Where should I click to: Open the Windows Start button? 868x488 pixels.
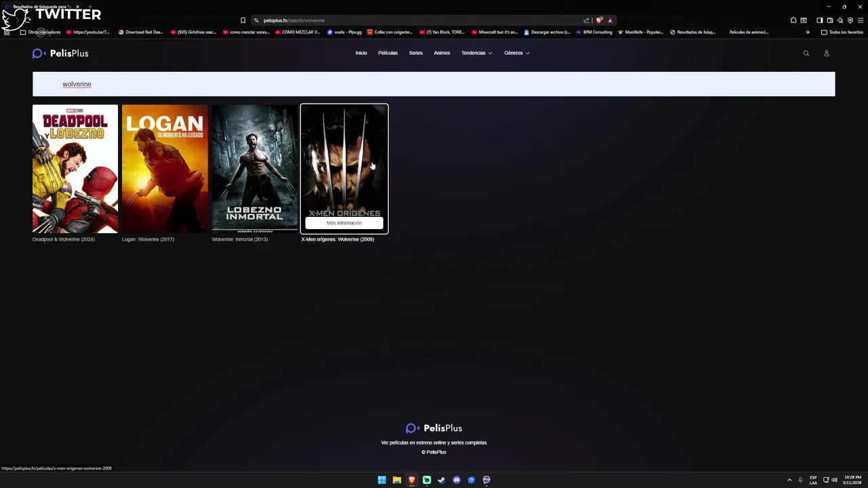(382, 480)
